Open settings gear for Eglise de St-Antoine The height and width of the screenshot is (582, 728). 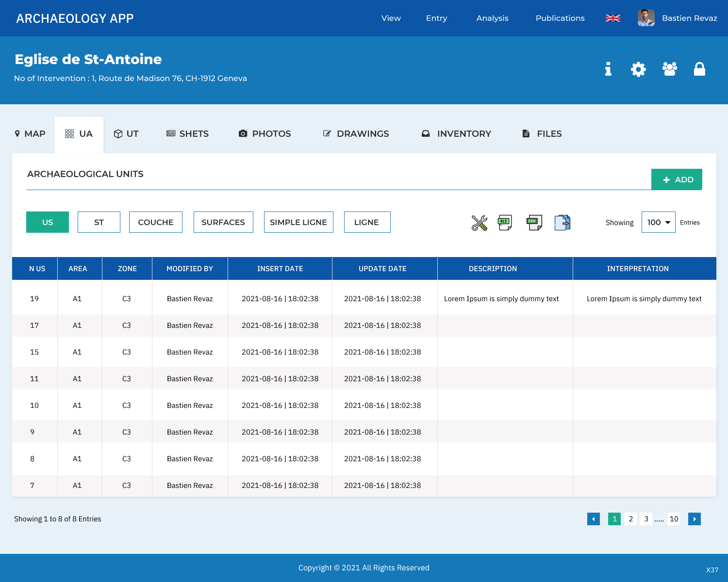click(x=638, y=69)
